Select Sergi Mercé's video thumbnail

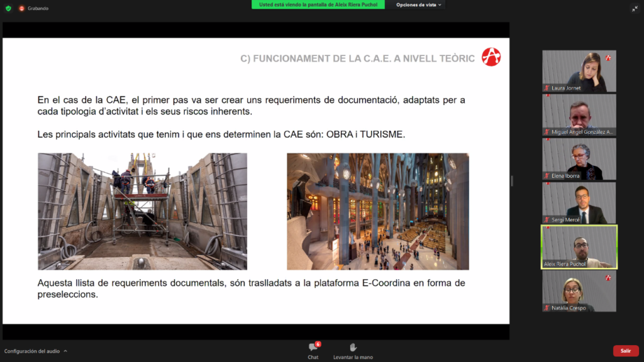tap(579, 203)
